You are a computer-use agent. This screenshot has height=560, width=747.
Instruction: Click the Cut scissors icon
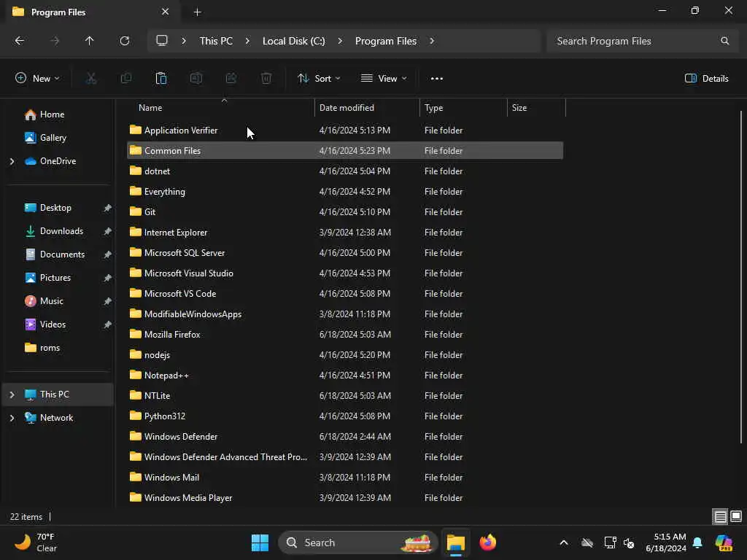click(91, 79)
